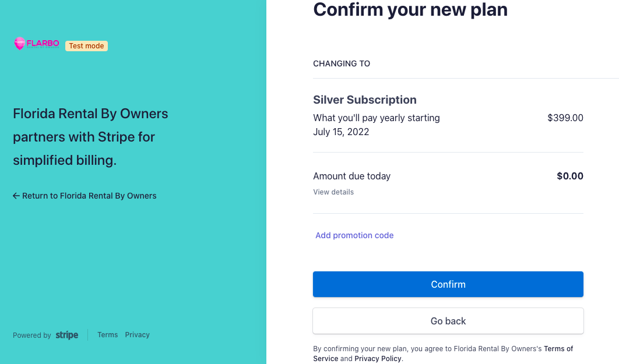Image resolution: width=619 pixels, height=364 pixels.
Task: Click the left arrow beside the return link
Action: (x=16, y=196)
